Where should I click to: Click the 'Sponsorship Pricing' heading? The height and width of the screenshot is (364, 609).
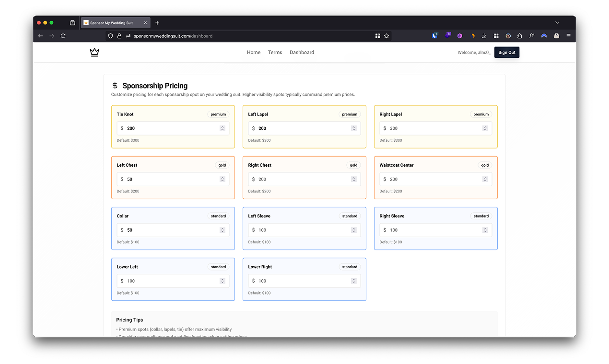[155, 86]
